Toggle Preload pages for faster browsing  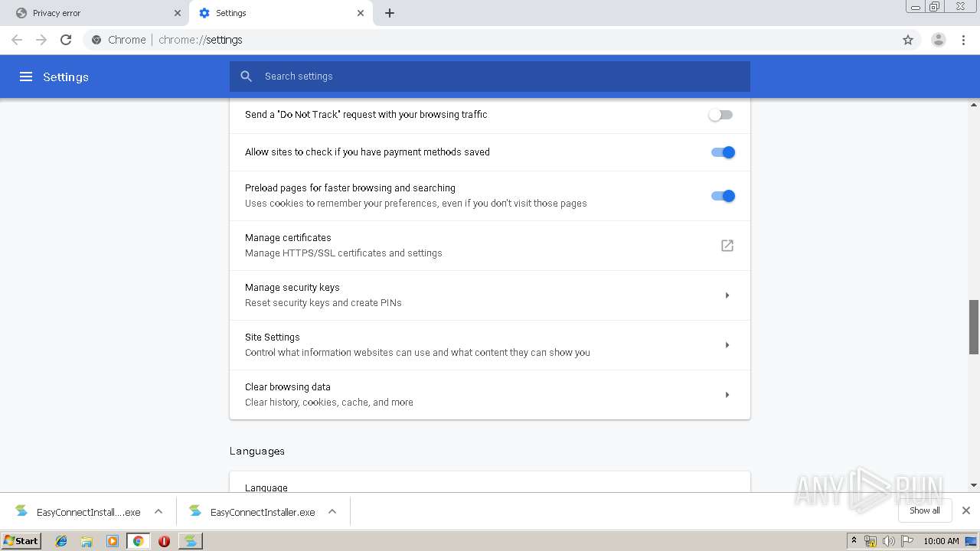[723, 196]
